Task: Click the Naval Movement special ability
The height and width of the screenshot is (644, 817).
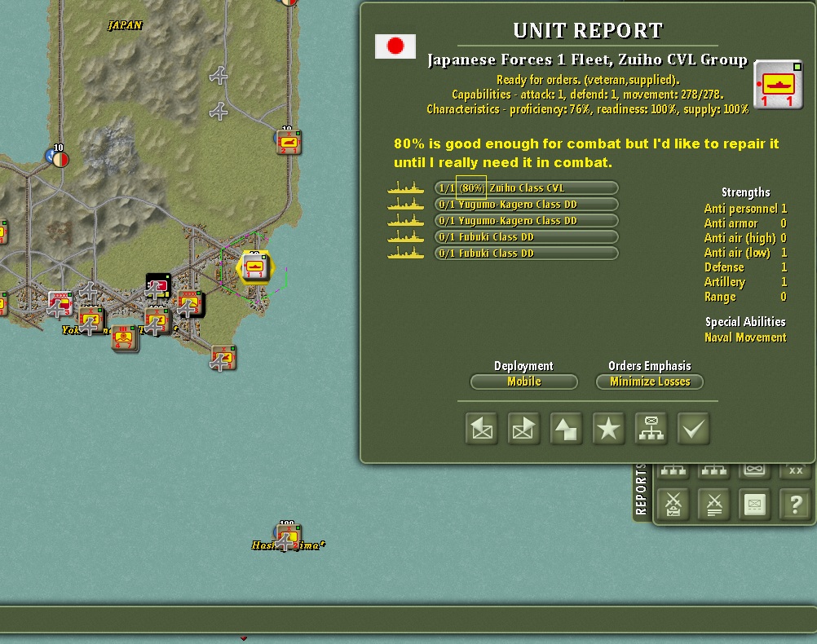Action: 745,337
